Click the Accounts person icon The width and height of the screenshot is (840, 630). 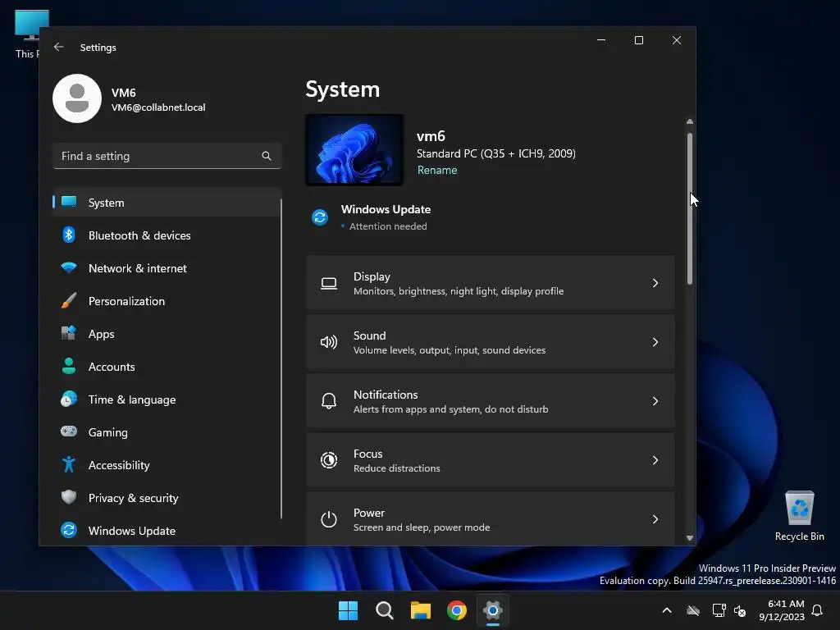point(69,366)
